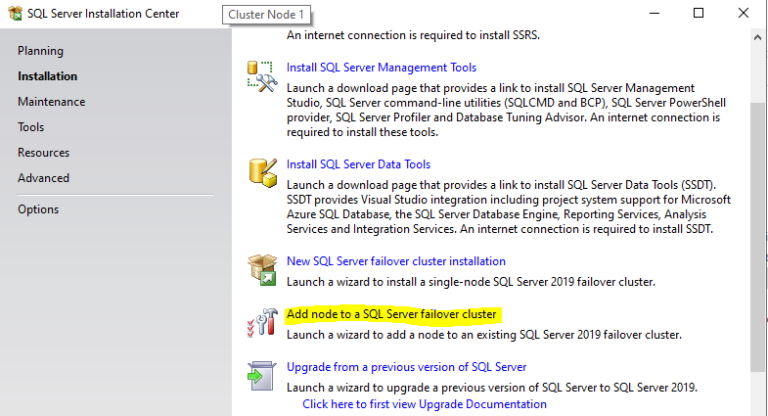Click the add node tools icon
The height and width of the screenshot is (416, 768).
261,323
